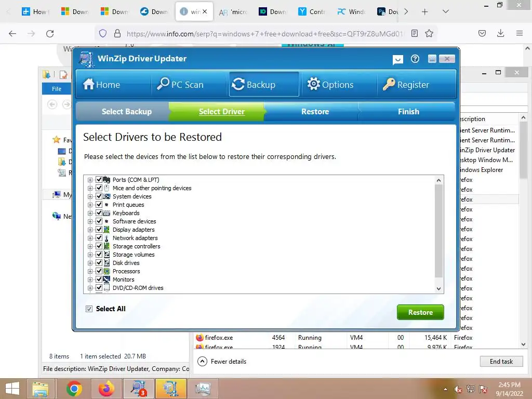This screenshot has width=532, height=399.
Task: Click the WinZip Driver Updater help icon
Action: pyautogui.click(x=415, y=59)
